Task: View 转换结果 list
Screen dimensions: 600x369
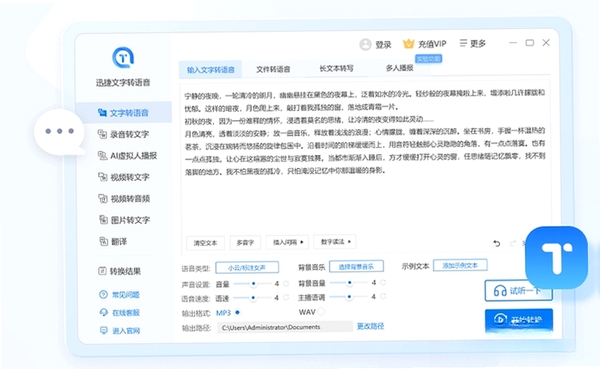Action: tap(119, 271)
